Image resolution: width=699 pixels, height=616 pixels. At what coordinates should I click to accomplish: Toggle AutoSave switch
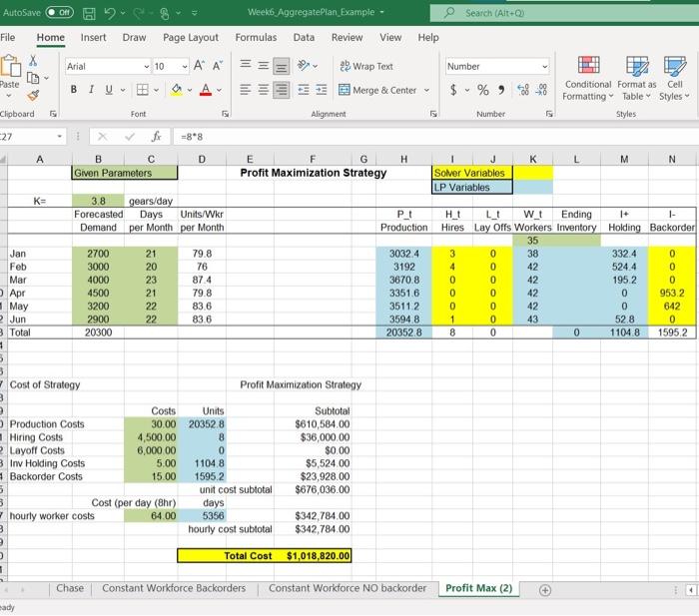pyautogui.click(x=59, y=13)
